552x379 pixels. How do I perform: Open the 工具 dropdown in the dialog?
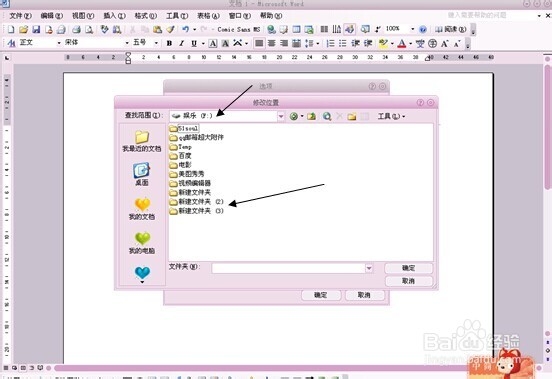(x=391, y=116)
